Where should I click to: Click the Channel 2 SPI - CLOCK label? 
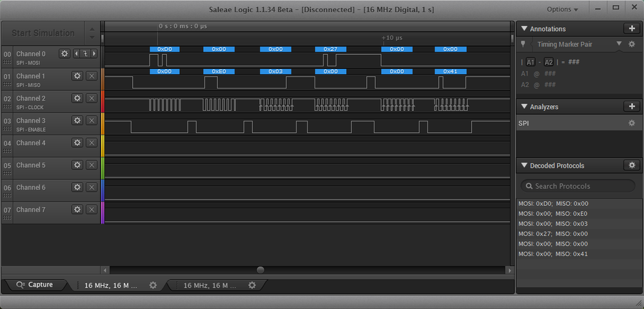coord(30,107)
